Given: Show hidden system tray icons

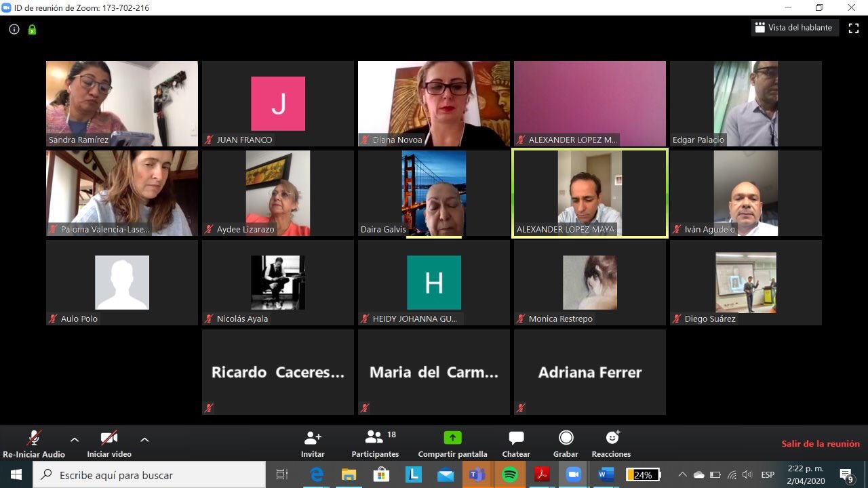Looking at the screenshot, I should (x=682, y=474).
